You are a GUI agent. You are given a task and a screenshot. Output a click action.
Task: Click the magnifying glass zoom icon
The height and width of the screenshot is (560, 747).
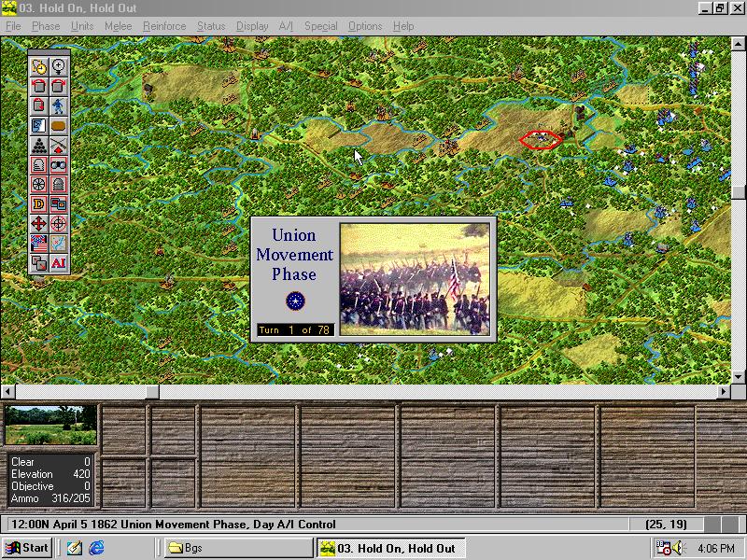pos(59,66)
